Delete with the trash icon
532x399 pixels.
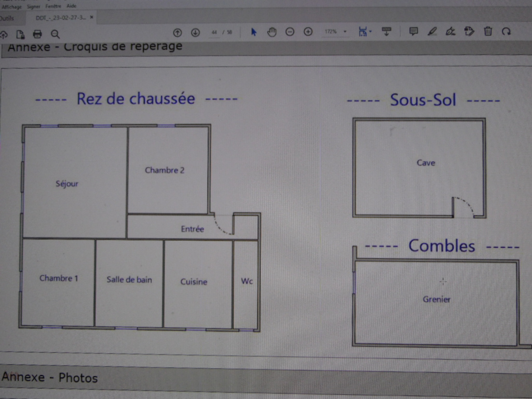tap(488, 31)
